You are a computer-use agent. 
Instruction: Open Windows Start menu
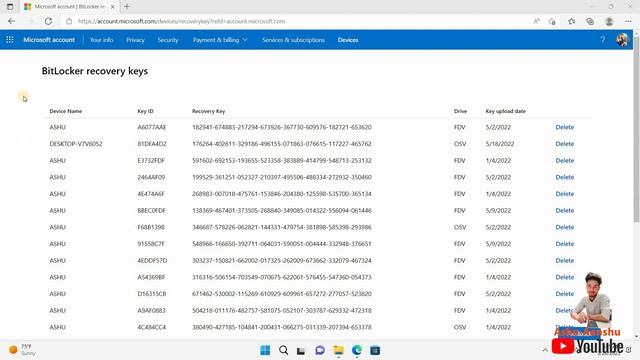[265, 350]
